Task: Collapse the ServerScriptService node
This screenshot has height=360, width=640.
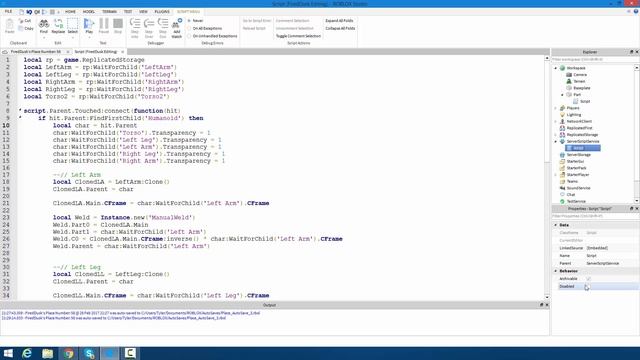Action: point(556,141)
